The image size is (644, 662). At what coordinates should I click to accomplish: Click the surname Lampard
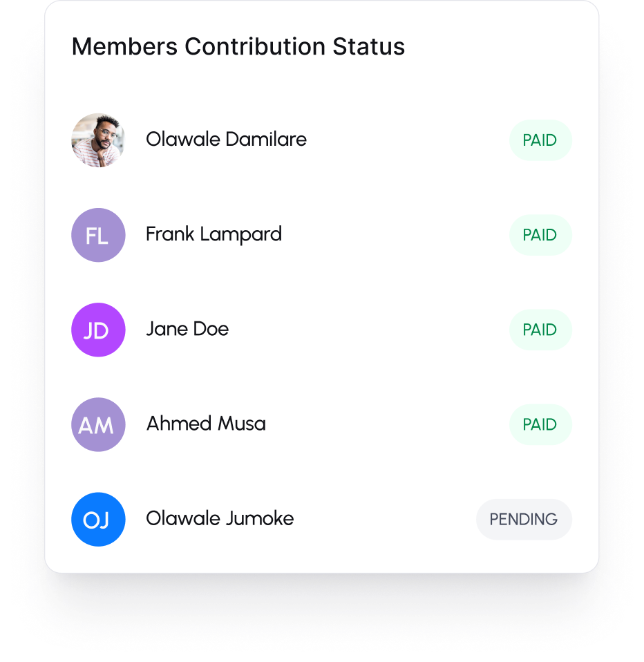click(241, 235)
